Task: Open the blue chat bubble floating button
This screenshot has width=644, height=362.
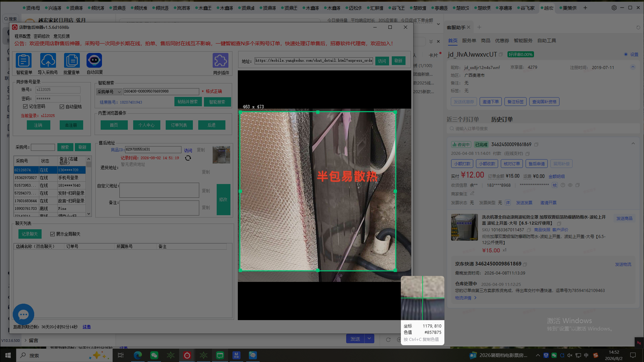Action: point(23,314)
